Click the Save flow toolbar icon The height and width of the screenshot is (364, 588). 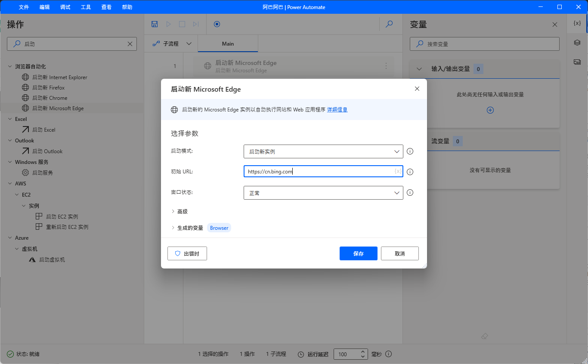155,24
